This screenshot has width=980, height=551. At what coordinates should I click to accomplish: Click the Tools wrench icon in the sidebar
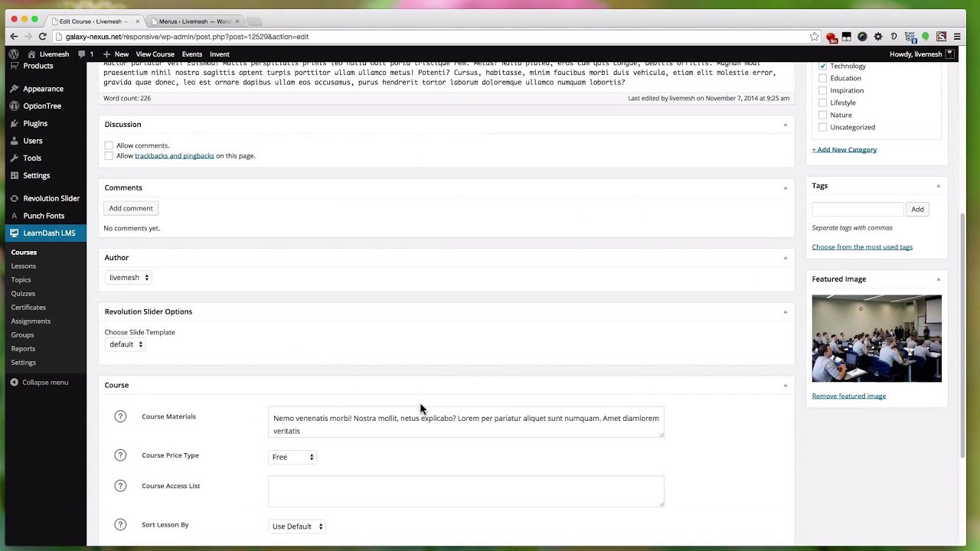15,158
